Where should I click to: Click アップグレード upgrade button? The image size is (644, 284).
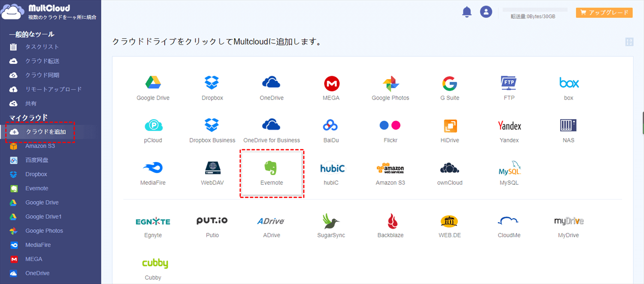604,13
